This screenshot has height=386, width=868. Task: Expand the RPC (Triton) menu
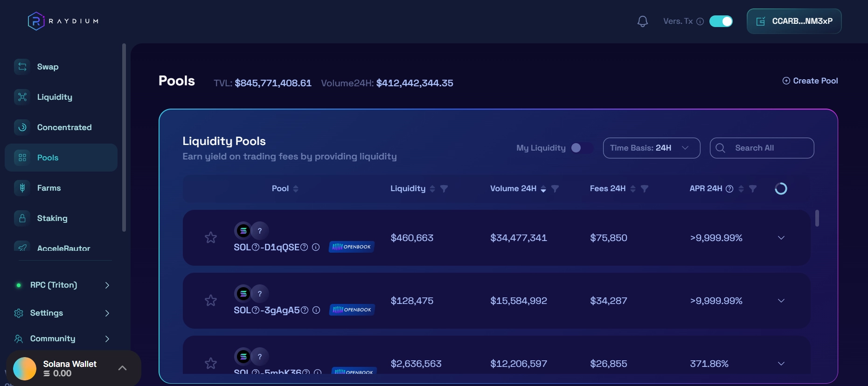click(107, 285)
